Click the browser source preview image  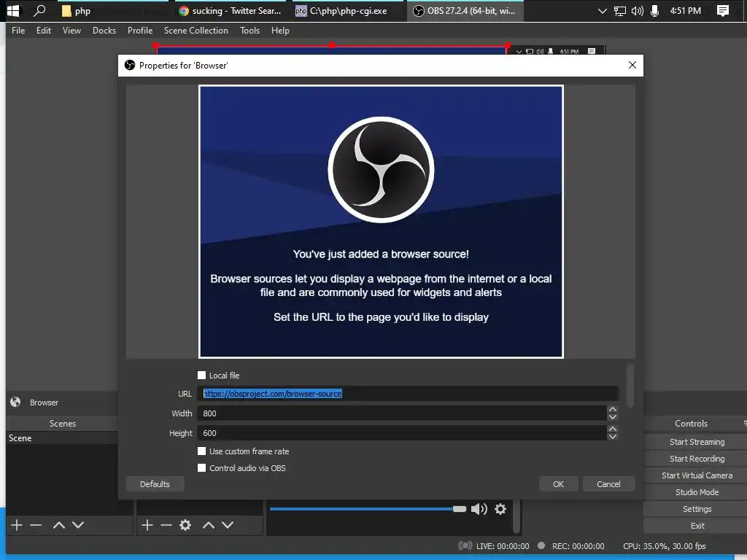381,222
